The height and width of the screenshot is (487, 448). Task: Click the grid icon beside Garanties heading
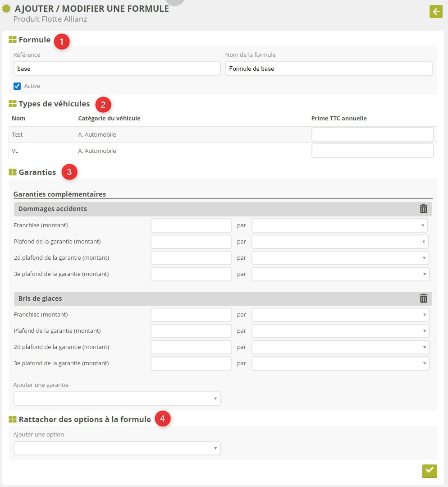pyautogui.click(x=13, y=172)
